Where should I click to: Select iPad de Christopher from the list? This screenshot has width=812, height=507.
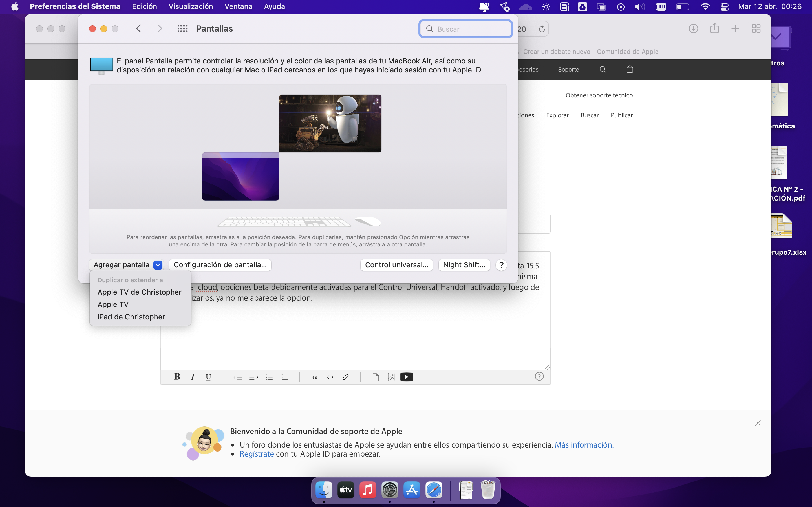point(131,317)
